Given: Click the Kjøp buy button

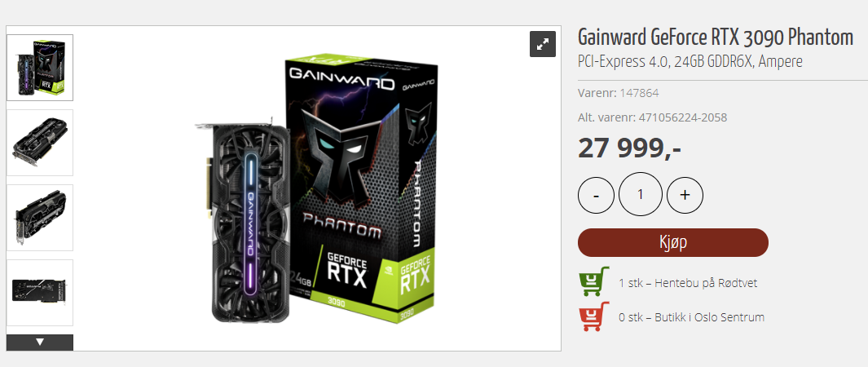Looking at the screenshot, I should point(673,242).
